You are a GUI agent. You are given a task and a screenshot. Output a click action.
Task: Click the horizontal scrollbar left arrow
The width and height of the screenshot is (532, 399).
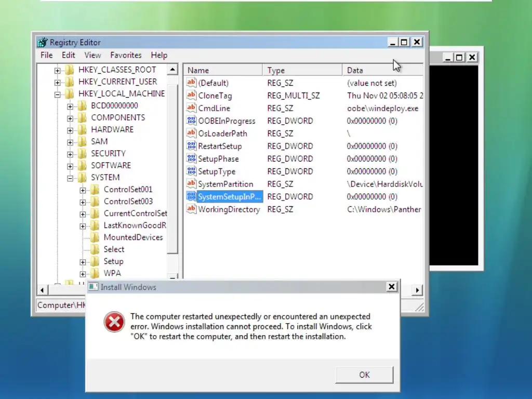pyautogui.click(x=42, y=290)
